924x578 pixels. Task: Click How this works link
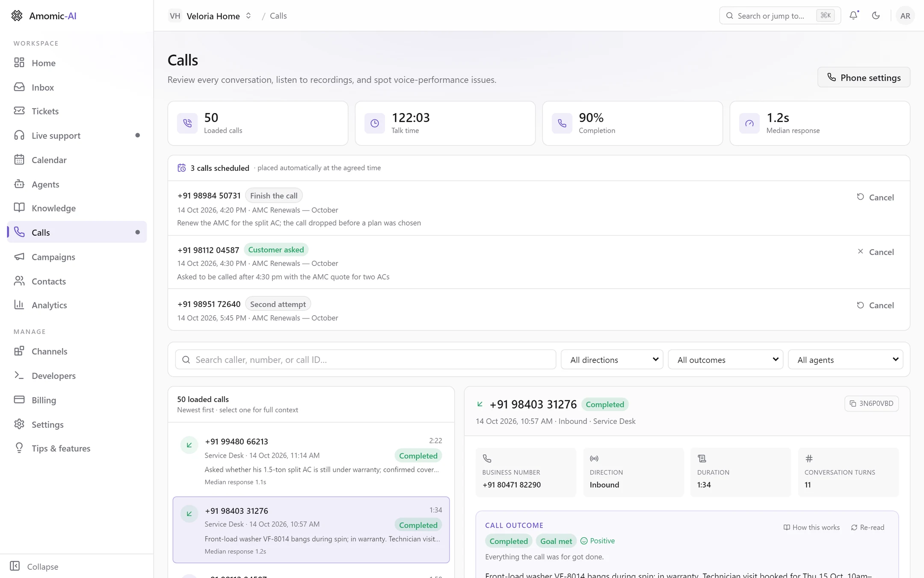pos(811,527)
